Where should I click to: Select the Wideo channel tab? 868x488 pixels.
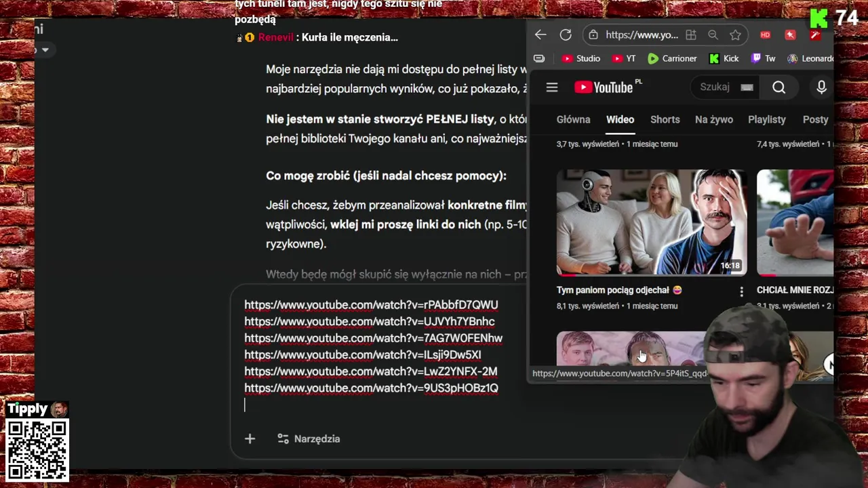coord(620,119)
